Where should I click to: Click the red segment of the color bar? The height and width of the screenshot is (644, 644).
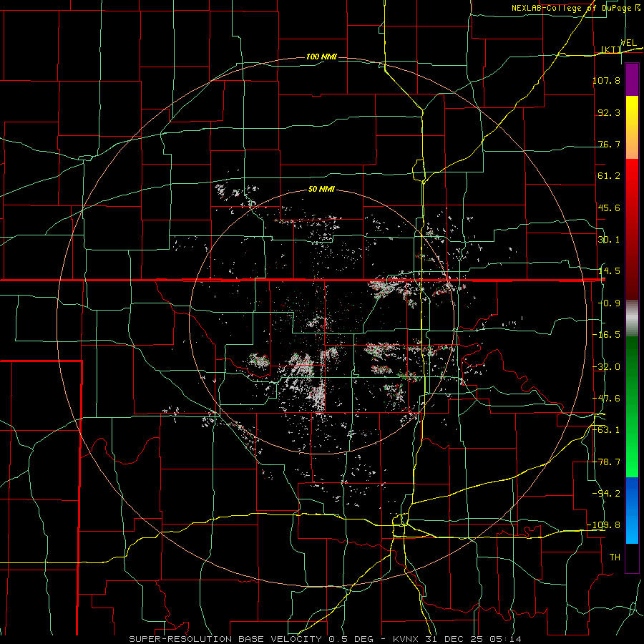(x=632, y=230)
